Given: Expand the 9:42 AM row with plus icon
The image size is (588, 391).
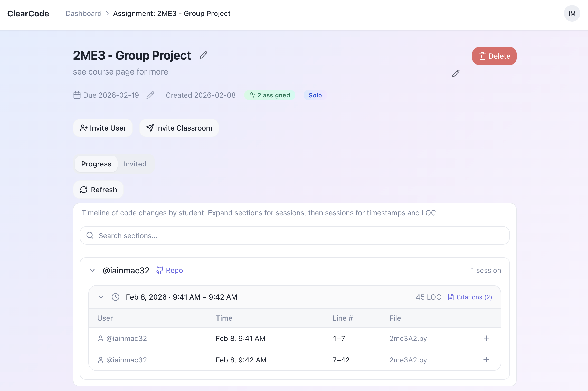Looking at the screenshot, I should tap(486, 360).
